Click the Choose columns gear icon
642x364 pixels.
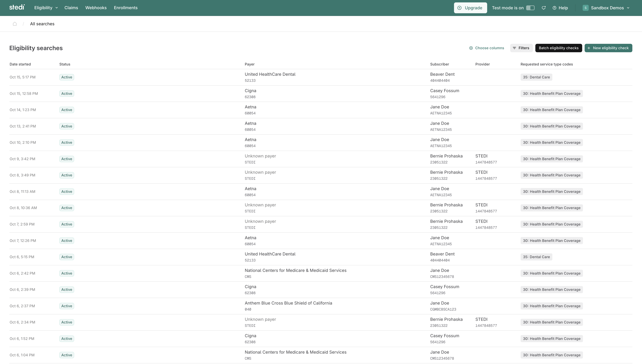click(471, 48)
